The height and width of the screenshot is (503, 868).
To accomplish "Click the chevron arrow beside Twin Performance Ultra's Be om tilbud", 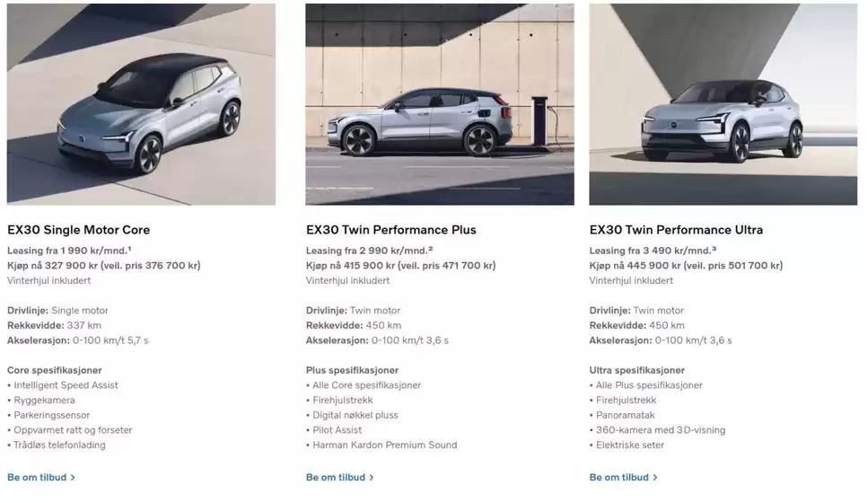I will (655, 478).
